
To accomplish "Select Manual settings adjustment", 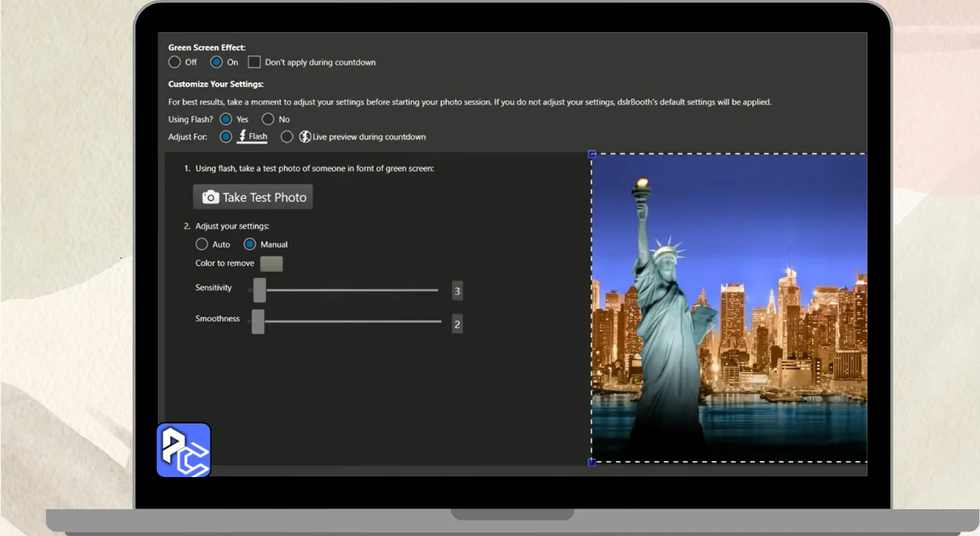I will click(250, 244).
